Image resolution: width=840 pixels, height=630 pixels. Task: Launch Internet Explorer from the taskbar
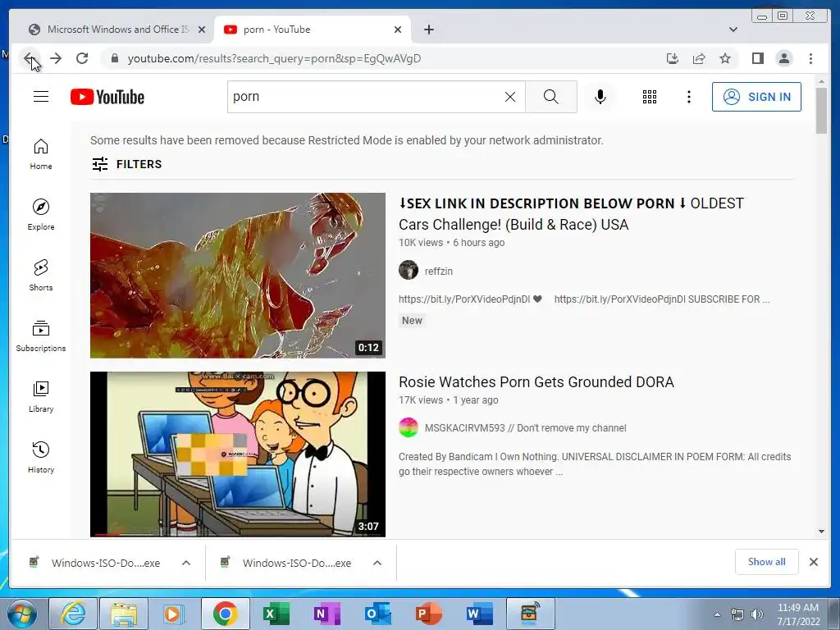73,614
